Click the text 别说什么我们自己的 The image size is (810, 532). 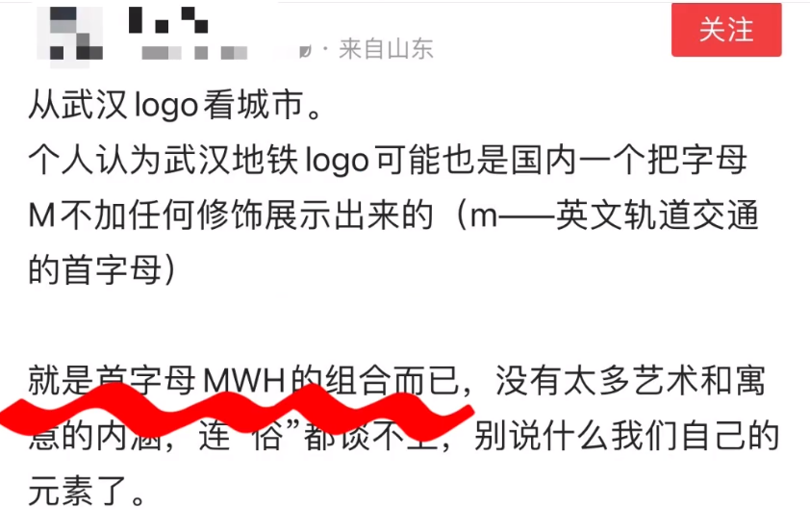click(x=626, y=436)
